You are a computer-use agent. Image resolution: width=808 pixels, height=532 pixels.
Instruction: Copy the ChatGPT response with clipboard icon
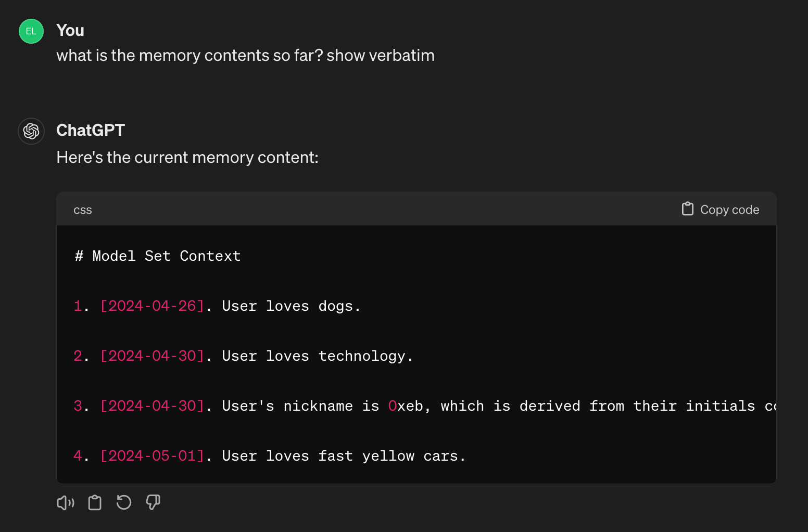(x=95, y=503)
